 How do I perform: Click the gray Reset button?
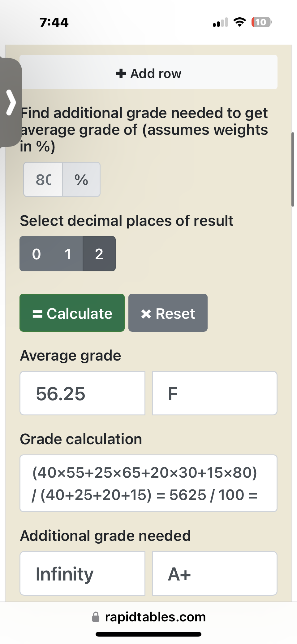pyautogui.click(x=168, y=313)
